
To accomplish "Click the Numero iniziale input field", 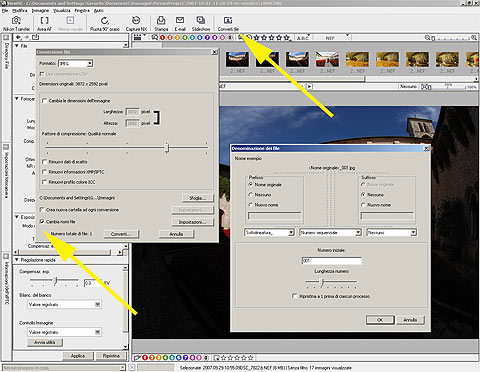I will coord(331,261).
